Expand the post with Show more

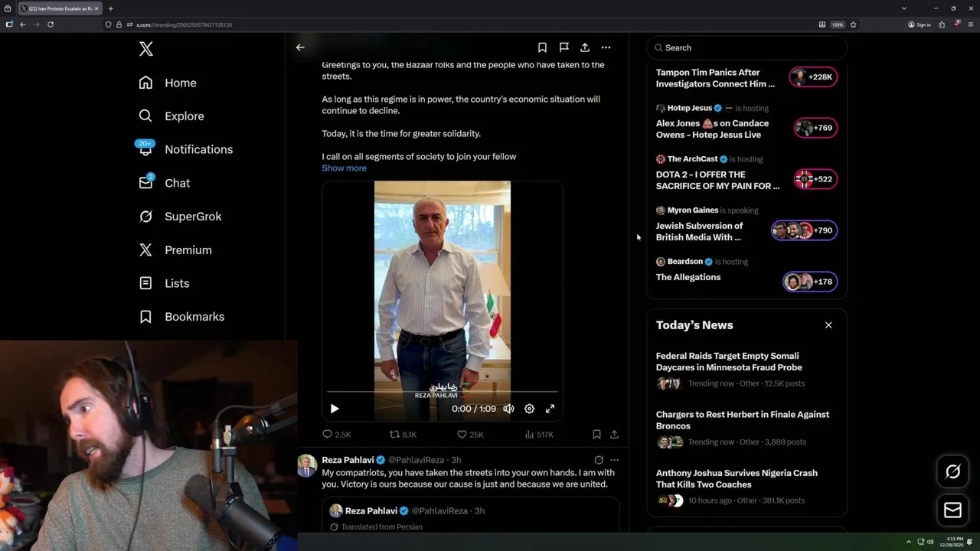coord(344,168)
